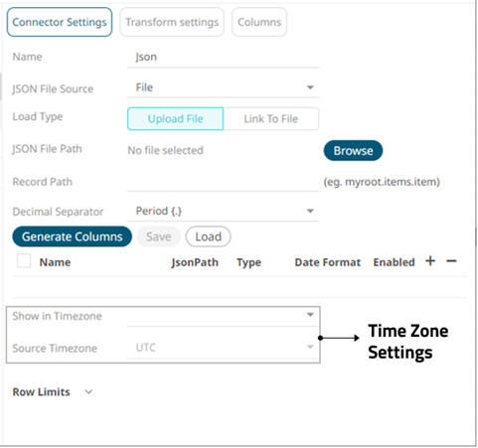Select the Upload File load type
Screen dimensions: 478x448
tap(175, 118)
